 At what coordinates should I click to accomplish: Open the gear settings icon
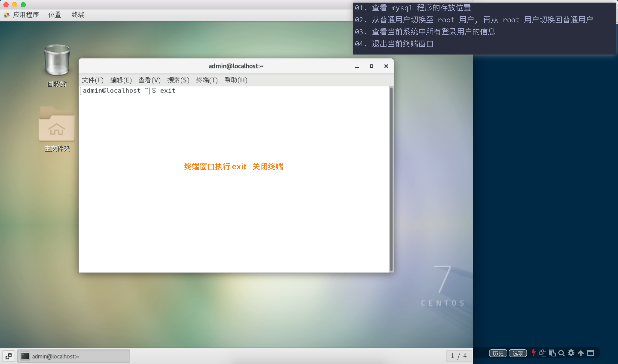pos(571,353)
